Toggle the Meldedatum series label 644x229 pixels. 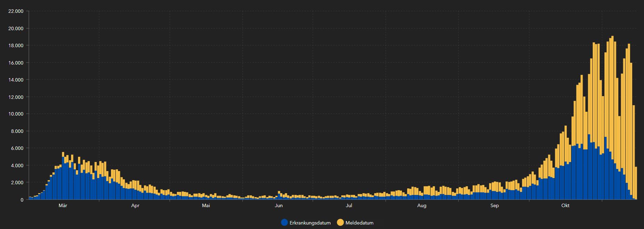tap(359, 223)
